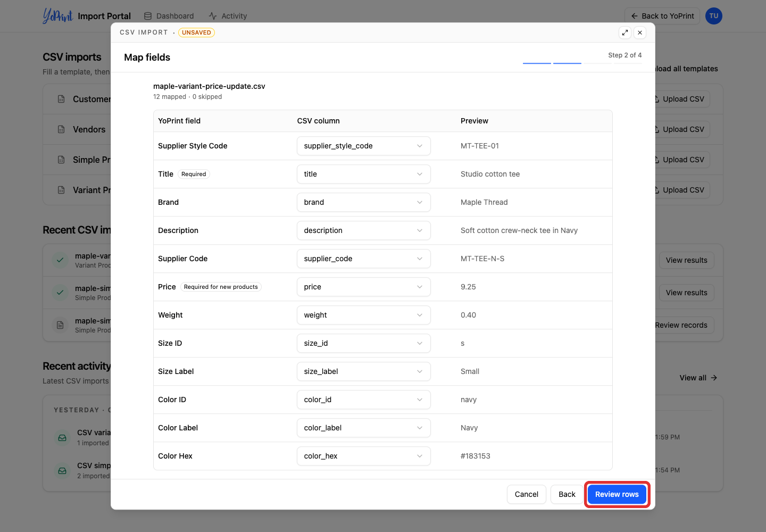This screenshot has width=766, height=532.
Task: Click the Back button in dialog
Action: point(567,494)
